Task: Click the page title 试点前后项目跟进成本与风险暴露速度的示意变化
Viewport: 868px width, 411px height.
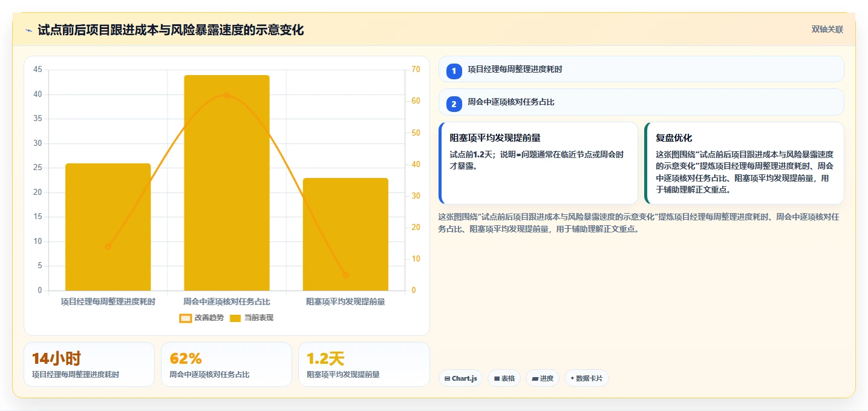Action: pos(171,30)
